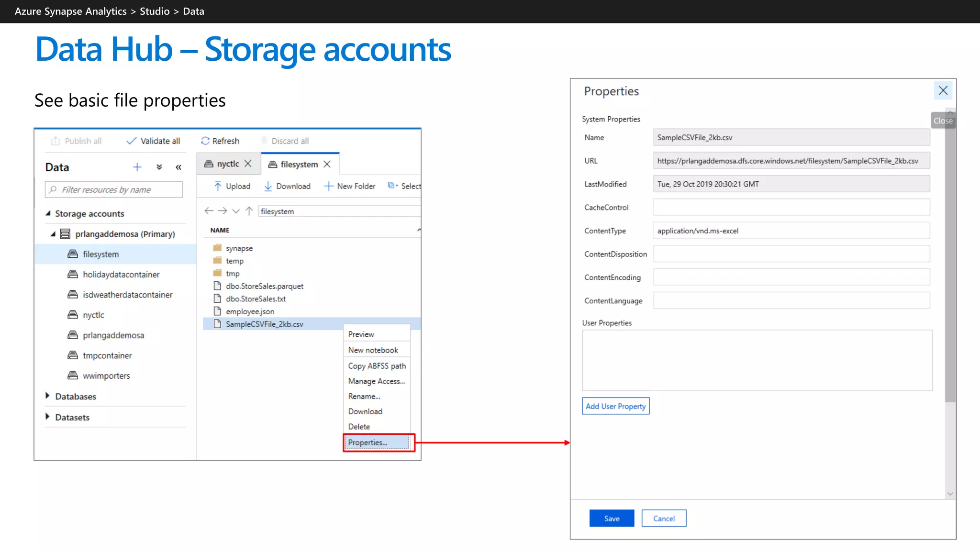Image resolution: width=980 pixels, height=551 pixels.
Task: Choose Delete from context menu
Action: [377, 426]
